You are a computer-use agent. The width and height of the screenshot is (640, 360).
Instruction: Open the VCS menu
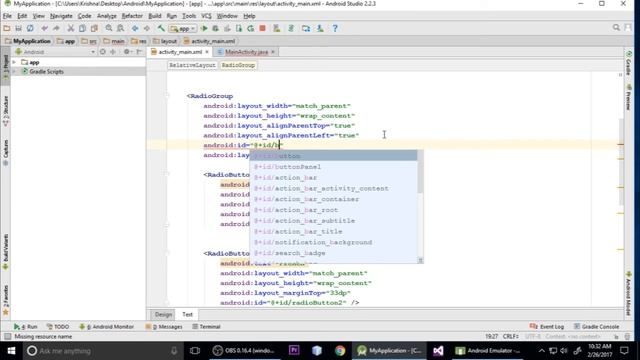207,16
